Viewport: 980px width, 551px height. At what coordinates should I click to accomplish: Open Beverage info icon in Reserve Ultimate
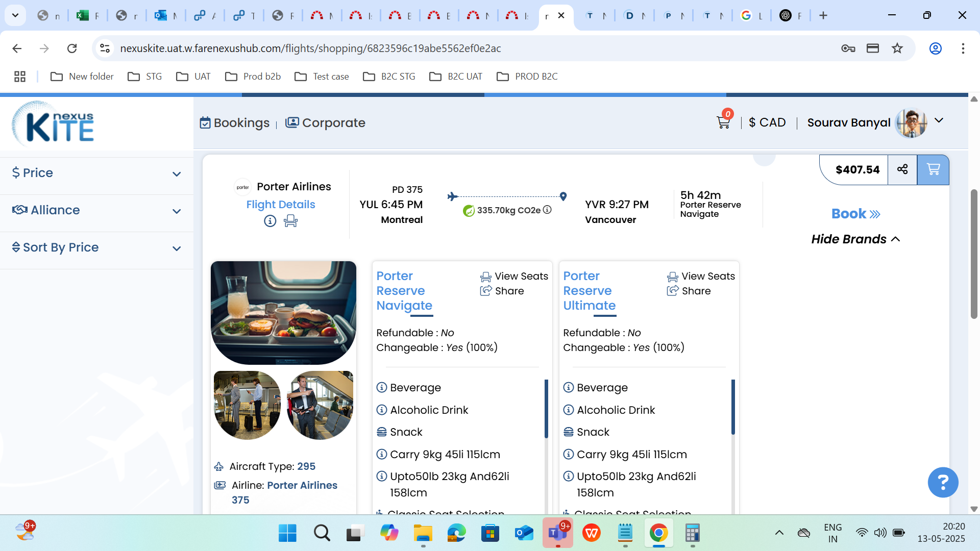[x=569, y=387]
